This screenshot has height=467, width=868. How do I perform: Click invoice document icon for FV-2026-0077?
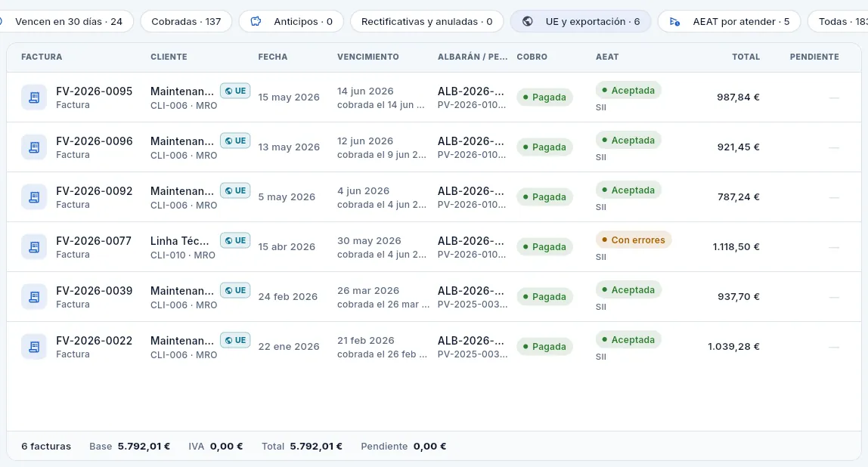point(34,247)
